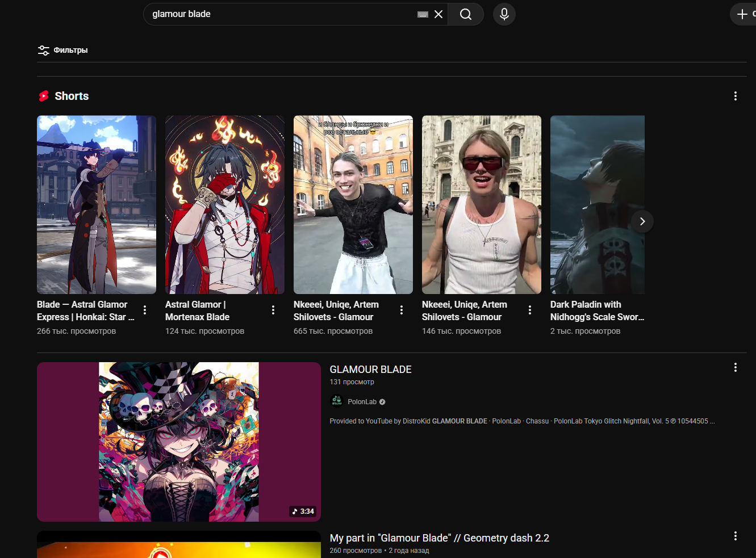Viewport: 756px width, 558px height.
Task: Open the Фильтры filter options
Action: coord(62,51)
